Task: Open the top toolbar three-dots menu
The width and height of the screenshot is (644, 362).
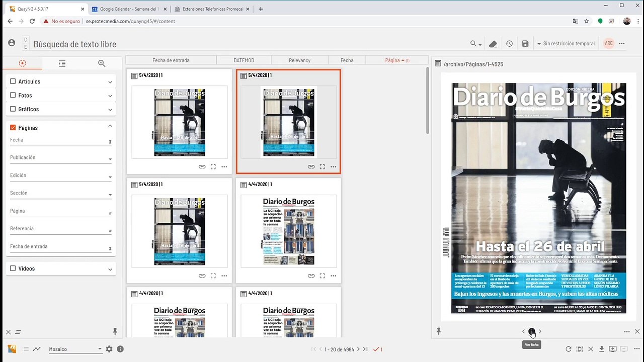Action: point(622,44)
